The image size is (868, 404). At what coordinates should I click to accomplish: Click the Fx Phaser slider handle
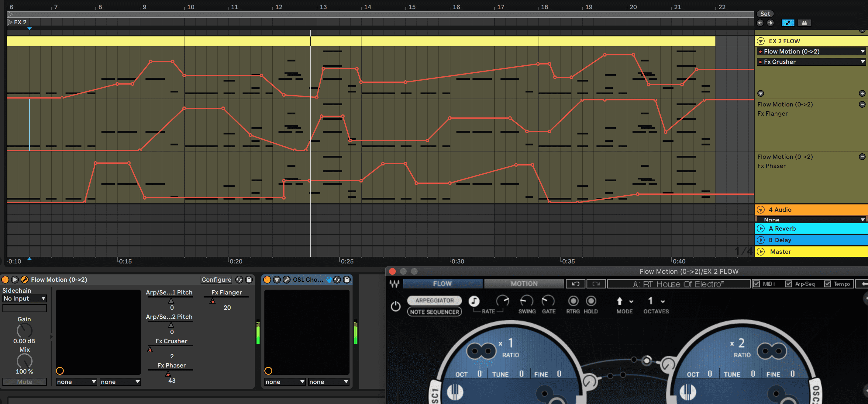[x=168, y=374]
